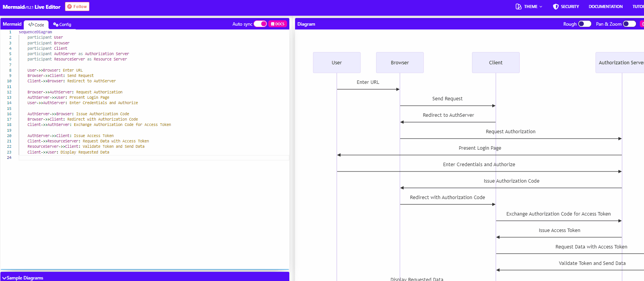The image size is (644, 281).
Task: Click line number 24 in editor
Action: (9, 158)
